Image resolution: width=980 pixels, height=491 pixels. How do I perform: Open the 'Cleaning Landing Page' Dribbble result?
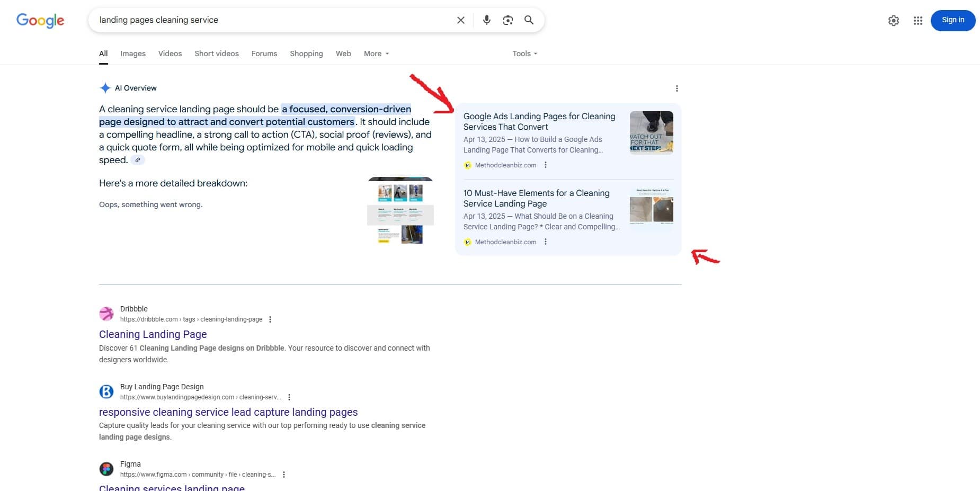(x=153, y=334)
